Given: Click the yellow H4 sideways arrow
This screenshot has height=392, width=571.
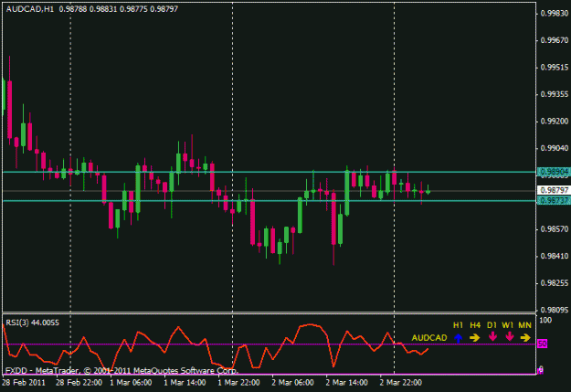Looking at the screenshot, I should 475,338.
